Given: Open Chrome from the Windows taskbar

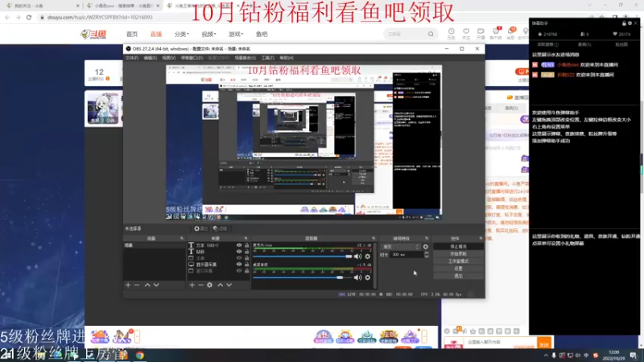Looking at the screenshot, I should click(139, 356).
